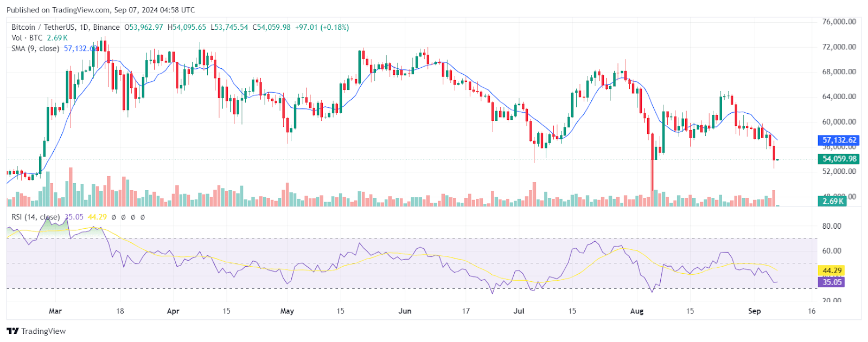Select the green volume tag 2.69K
Image resolution: width=868 pixels, height=342 pixels.
click(x=832, y=201)
